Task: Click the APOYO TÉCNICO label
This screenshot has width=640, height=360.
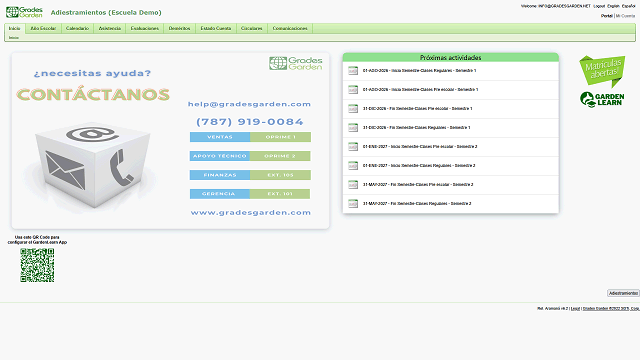Action: coord(220,156)
